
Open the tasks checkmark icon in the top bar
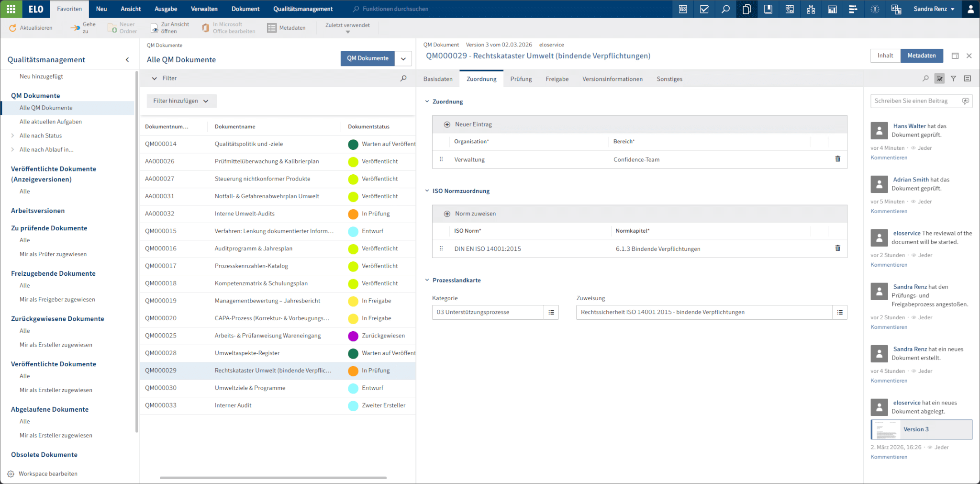tap(704, 9)
